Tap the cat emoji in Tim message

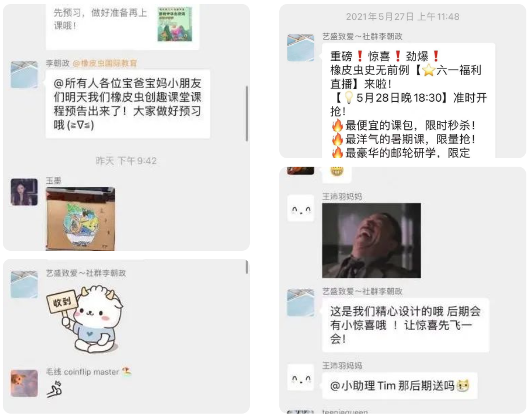pos(463,385)
